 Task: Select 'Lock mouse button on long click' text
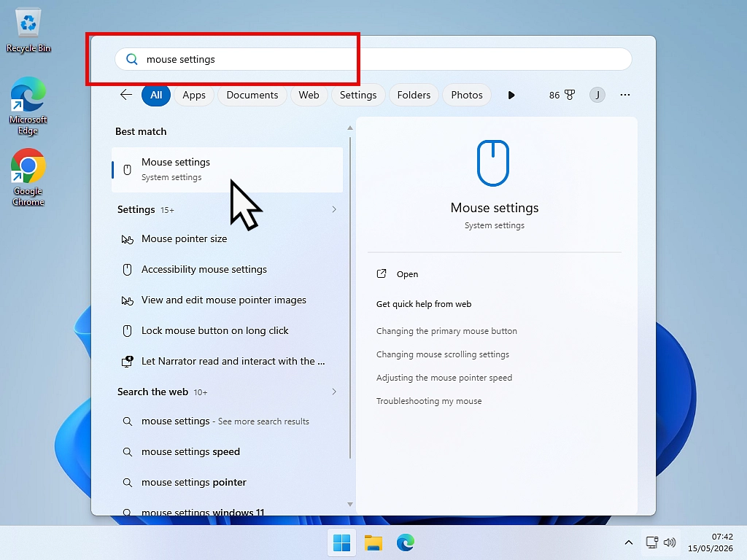[x=215, y=330]
